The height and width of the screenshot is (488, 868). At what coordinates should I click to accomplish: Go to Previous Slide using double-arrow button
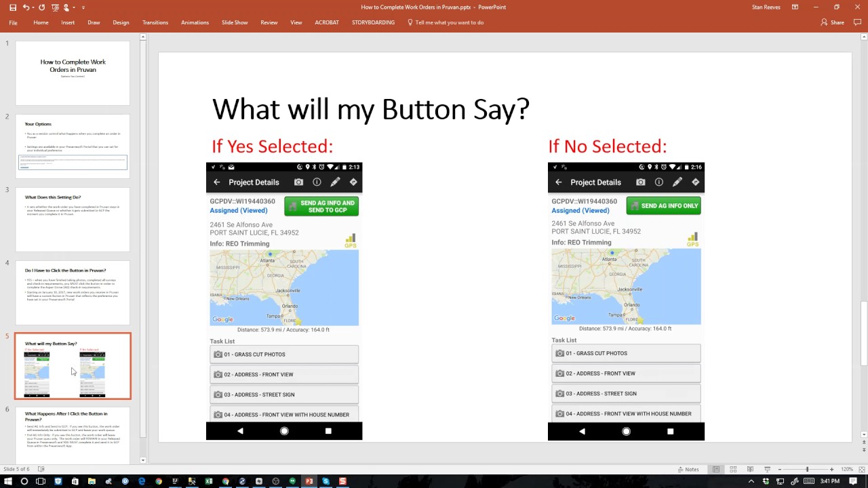864,443
